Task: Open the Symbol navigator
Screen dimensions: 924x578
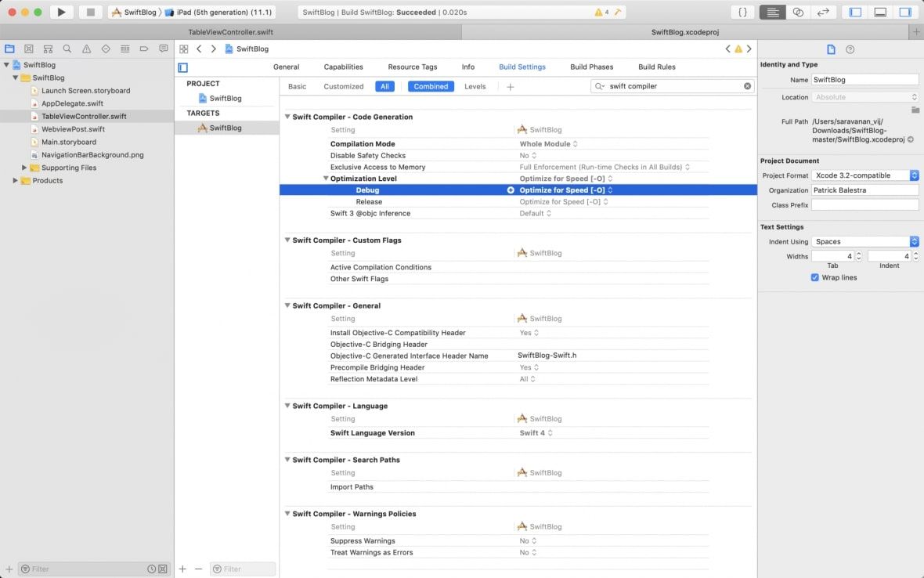Action: click(x=48, y=49)
